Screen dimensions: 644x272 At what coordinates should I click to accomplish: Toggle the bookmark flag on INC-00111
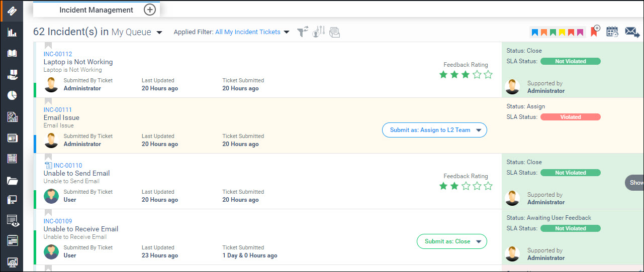point(48,101)
